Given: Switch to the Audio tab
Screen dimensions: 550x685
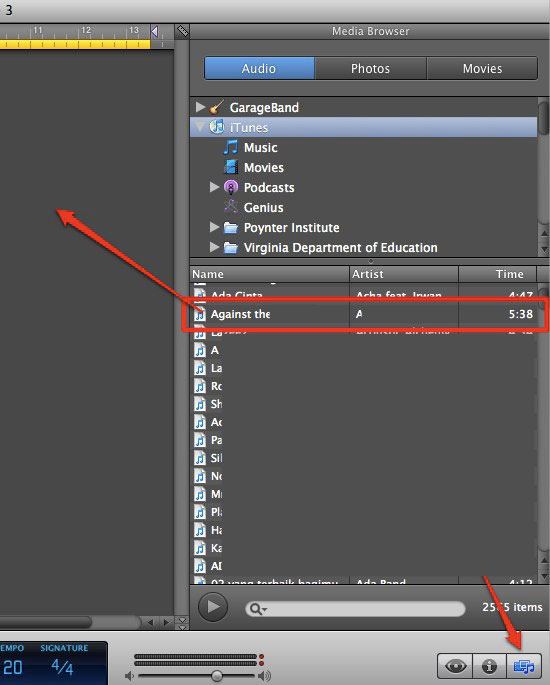Looking at the screenshot, I should pos(259,68).
